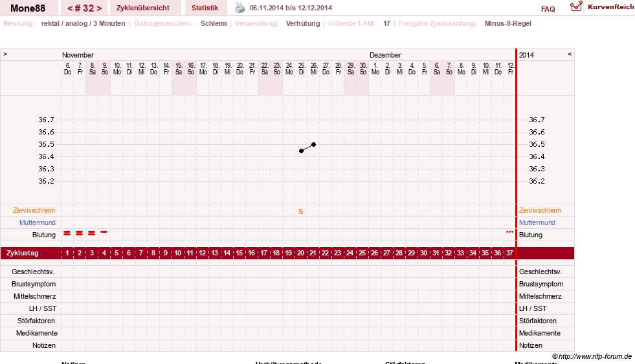
Task: Click the cycle number 32
Action: (x=85, y=8)
